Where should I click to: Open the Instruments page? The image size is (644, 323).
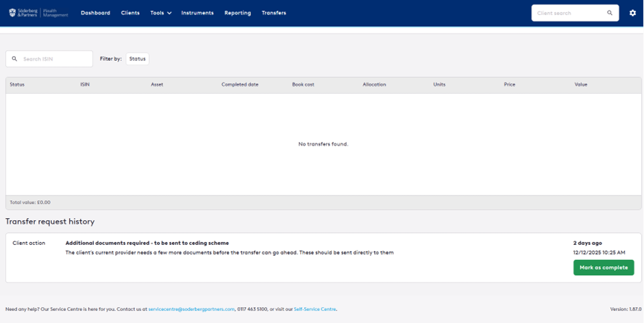pyautogui.click(x=197, y=13)
